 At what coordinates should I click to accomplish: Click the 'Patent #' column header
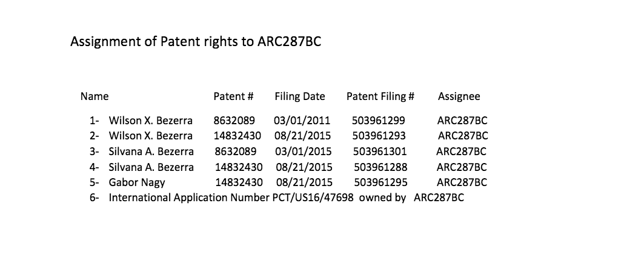(x=233, y=96)
